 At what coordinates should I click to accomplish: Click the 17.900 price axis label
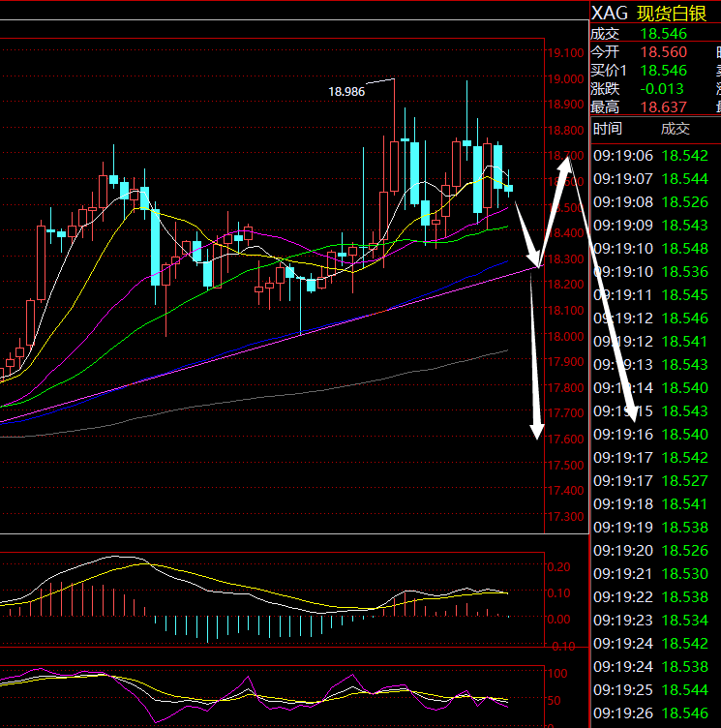click(x=565, y=362)
